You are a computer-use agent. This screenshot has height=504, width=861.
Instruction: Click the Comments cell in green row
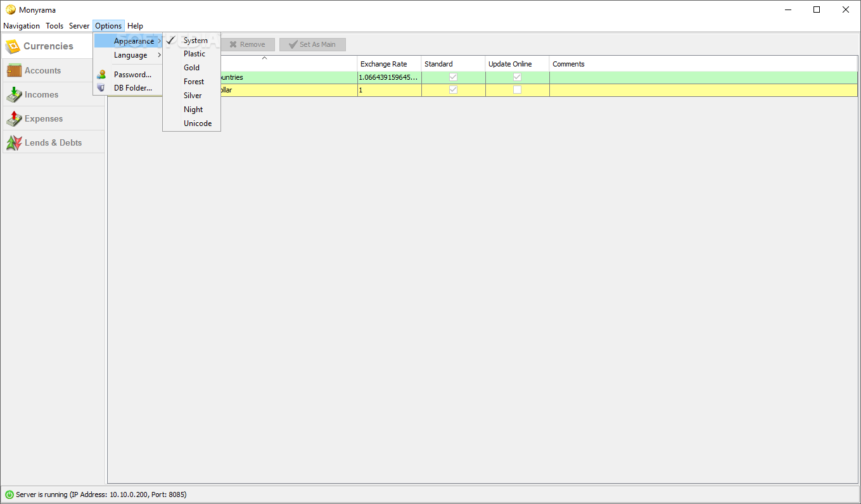click(x=703, y=77)
